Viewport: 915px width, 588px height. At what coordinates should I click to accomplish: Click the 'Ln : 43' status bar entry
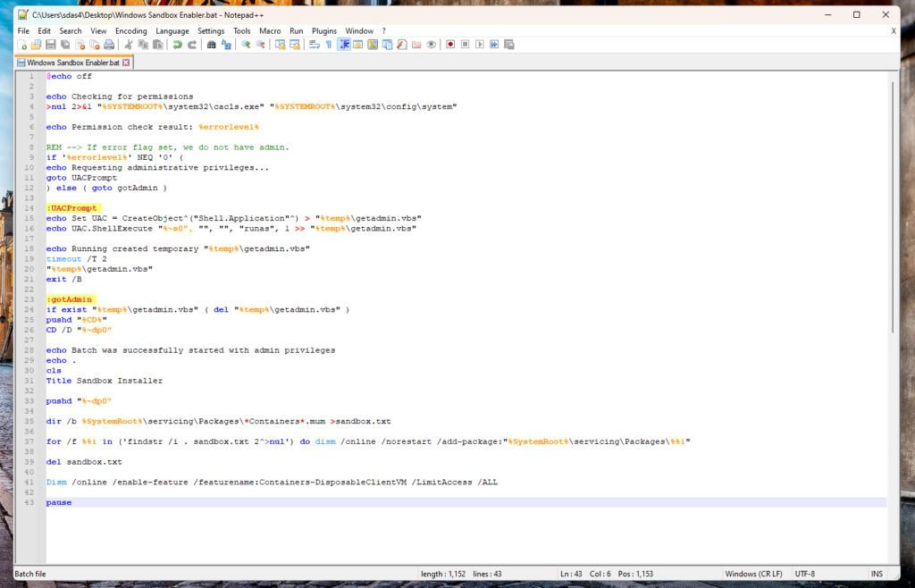(571, 574)
